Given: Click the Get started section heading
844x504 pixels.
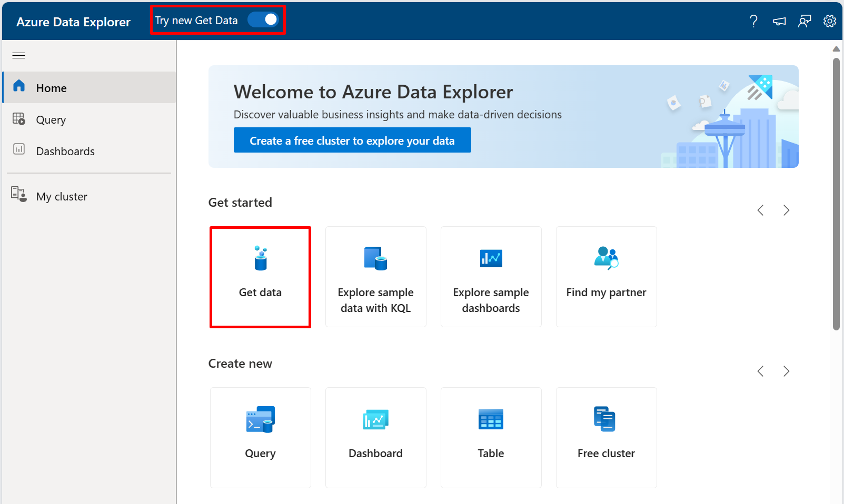Looking at the screenshot, I should point(240,203).
